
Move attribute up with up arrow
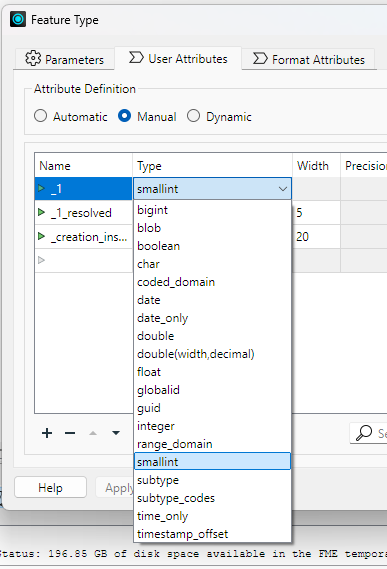(x=93, y=433)
